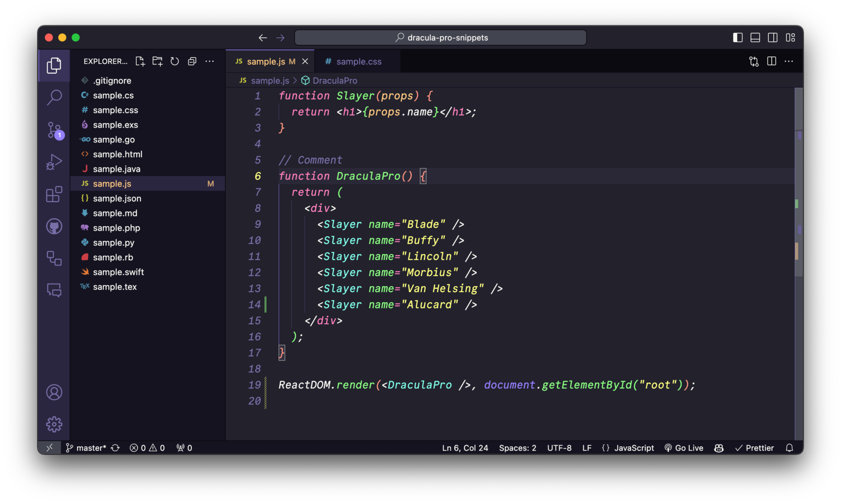Refresh the Explorer file list

175,61
